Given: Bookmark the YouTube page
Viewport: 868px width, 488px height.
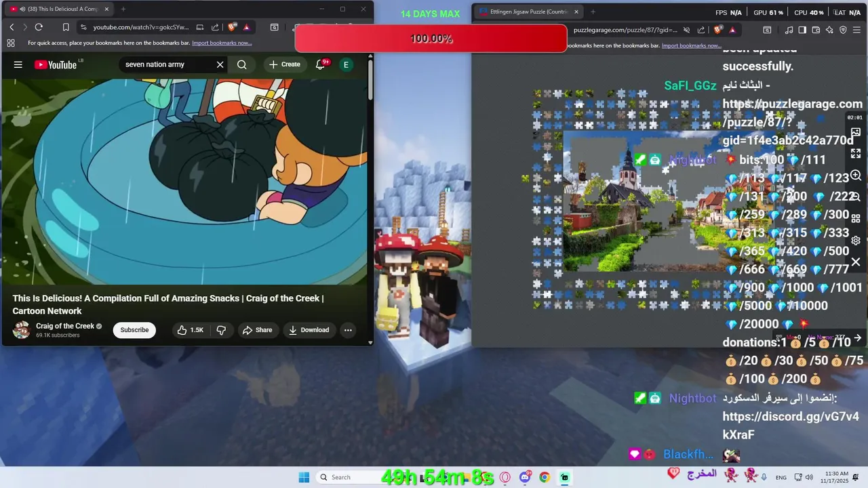Looking at the screenshot, I should pyautogui.click(x=66, y=27).
